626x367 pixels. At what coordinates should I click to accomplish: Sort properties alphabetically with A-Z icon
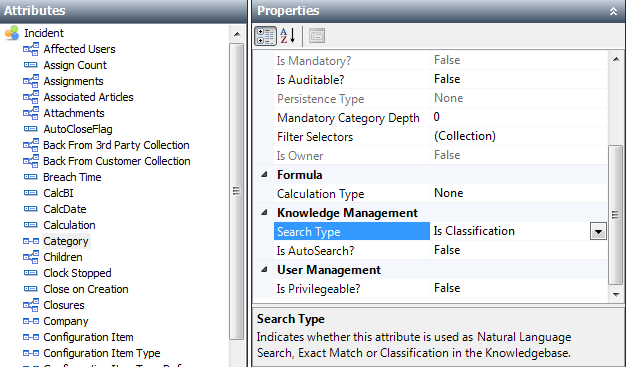[287, 36]
